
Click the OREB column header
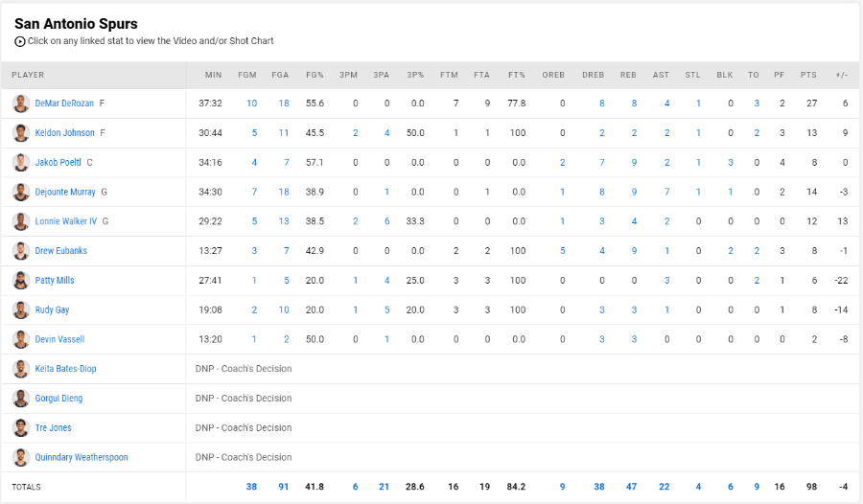click(553, 75)
